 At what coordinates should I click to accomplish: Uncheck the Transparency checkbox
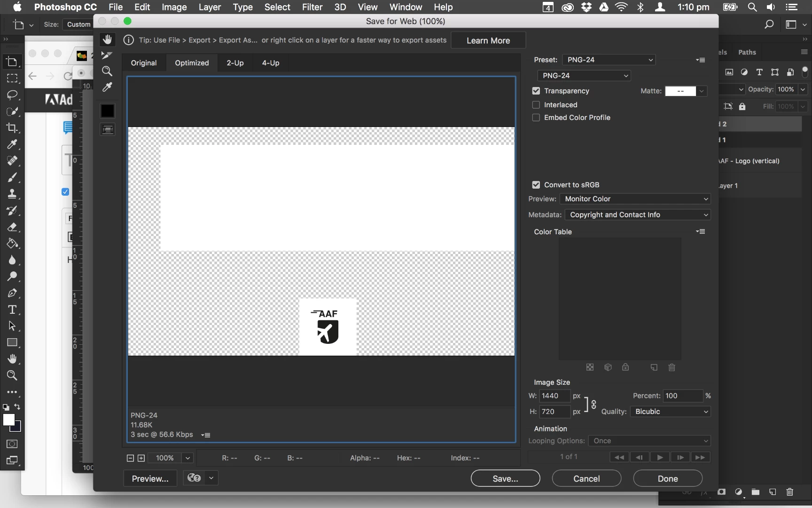pyautogui.click(x=536, y=91)
